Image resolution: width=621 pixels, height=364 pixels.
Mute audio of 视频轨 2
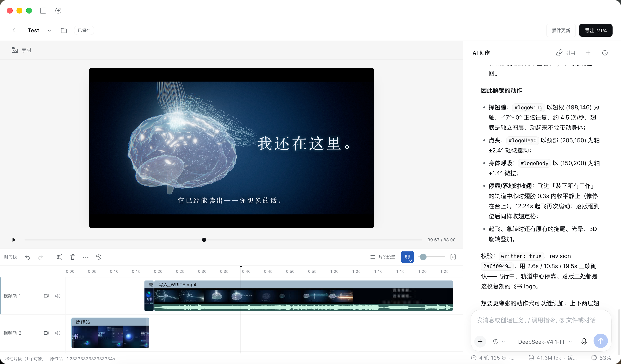point(58,333)
